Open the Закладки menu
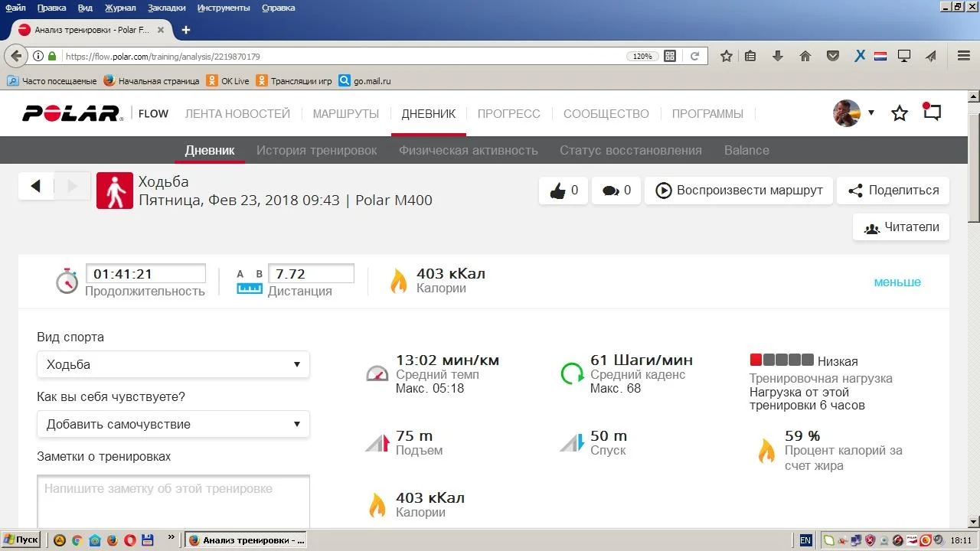This screenshot has width=980, height=551. click(168, 8)
